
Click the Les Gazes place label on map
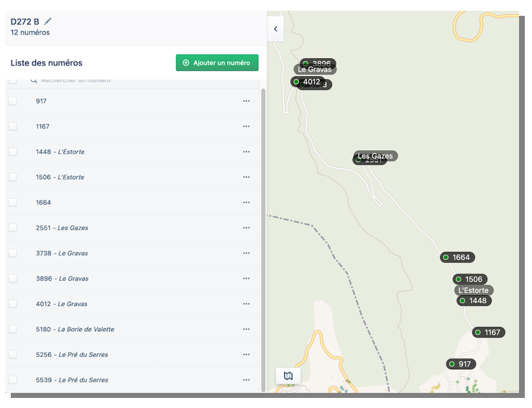(375, 156)
